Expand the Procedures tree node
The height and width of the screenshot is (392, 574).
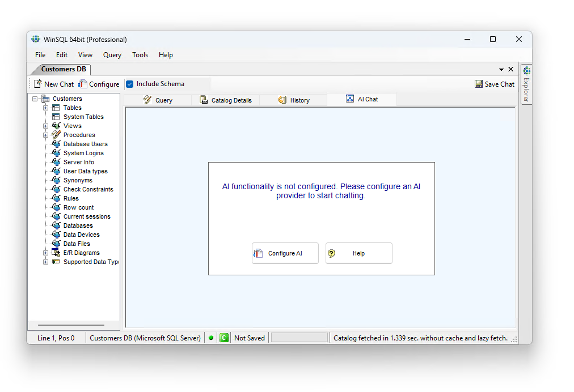coord(45,135)
